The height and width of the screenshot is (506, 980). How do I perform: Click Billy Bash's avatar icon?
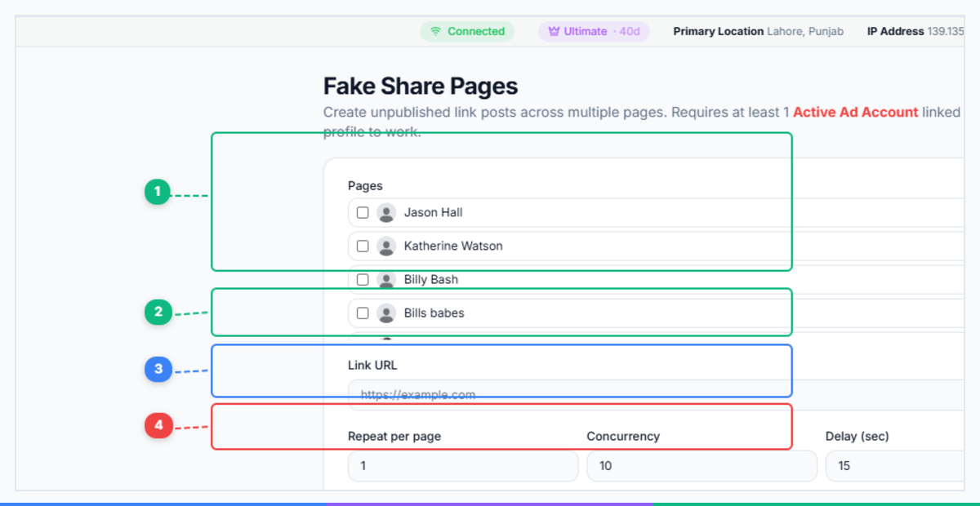click(x=386, y=279)
